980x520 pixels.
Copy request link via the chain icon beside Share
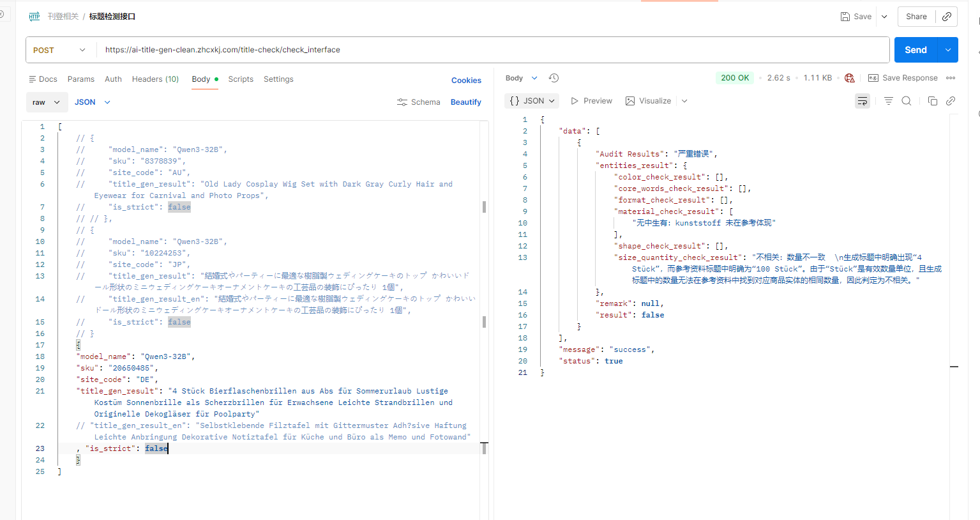946,17
